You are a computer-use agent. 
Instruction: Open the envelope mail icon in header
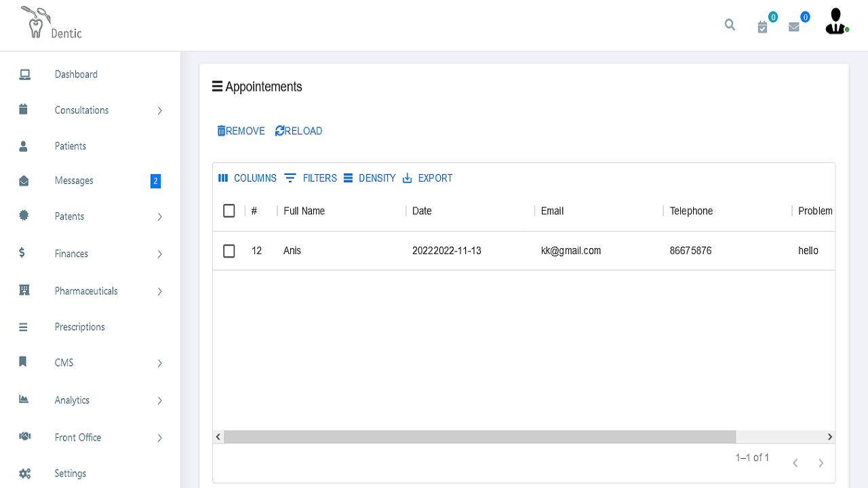pyautogui.click(x=794, y=27)
